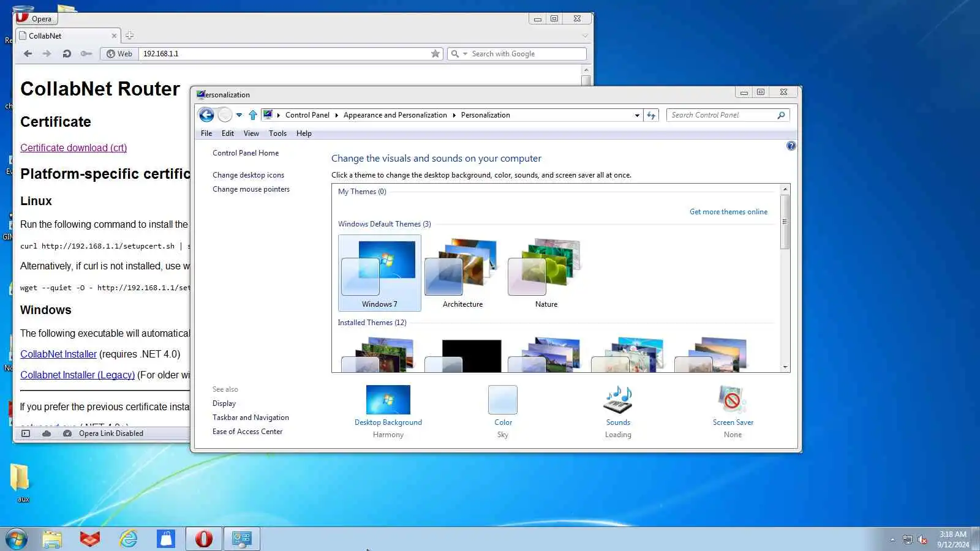Refresh the Personalization window
Viewport: 980px width, 551px height.
[651, 115]
